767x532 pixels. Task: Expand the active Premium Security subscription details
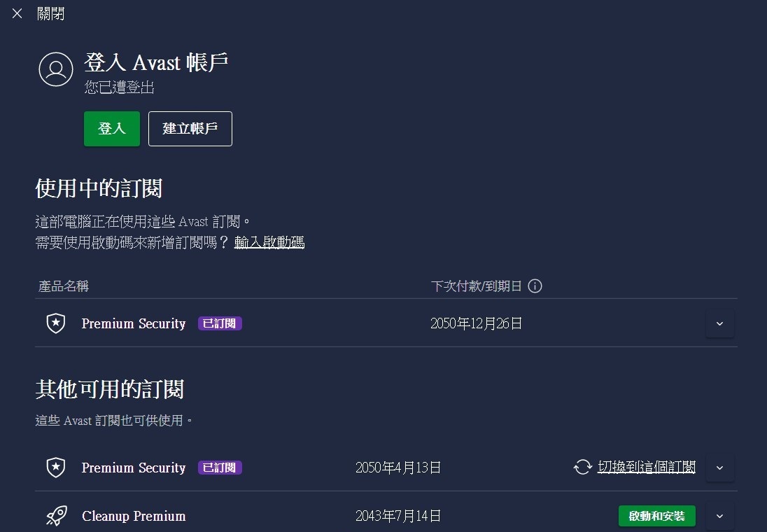click(x=720, y=323)
